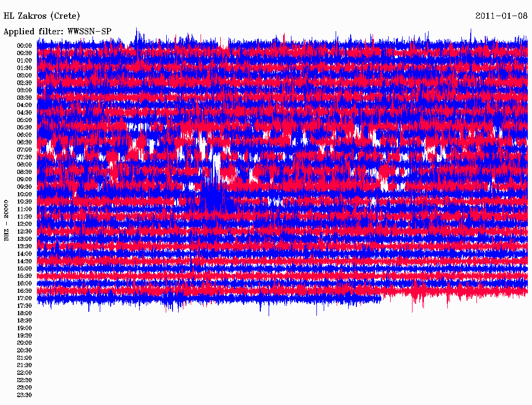Select the 23:00 time label
The width and height of the screenshot is (532, 405).
pyautogui.click(x=24, y=388)
